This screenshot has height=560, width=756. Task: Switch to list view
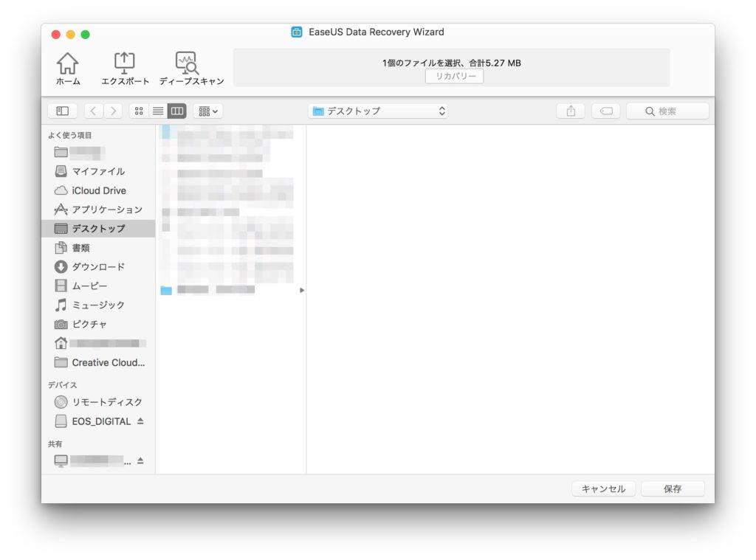[x=158, y=111]
